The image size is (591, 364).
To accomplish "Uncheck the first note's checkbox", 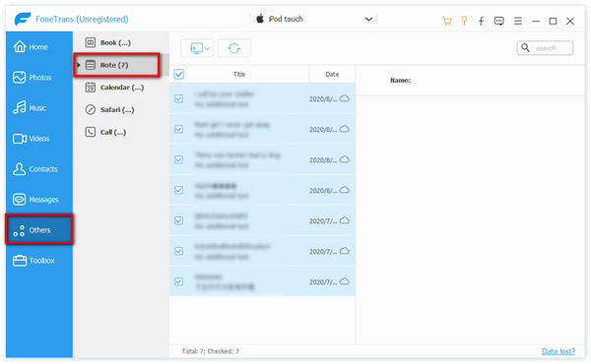I will point(179,98).
